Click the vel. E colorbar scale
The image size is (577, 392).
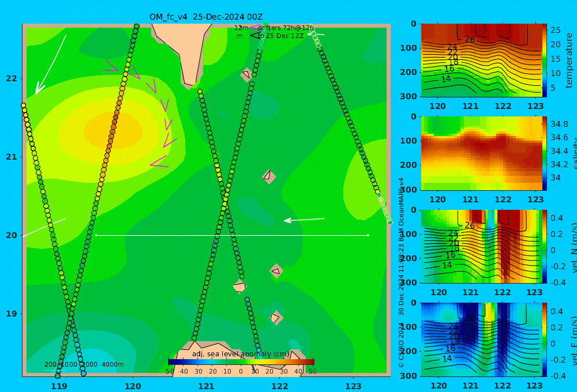(544, 340)
